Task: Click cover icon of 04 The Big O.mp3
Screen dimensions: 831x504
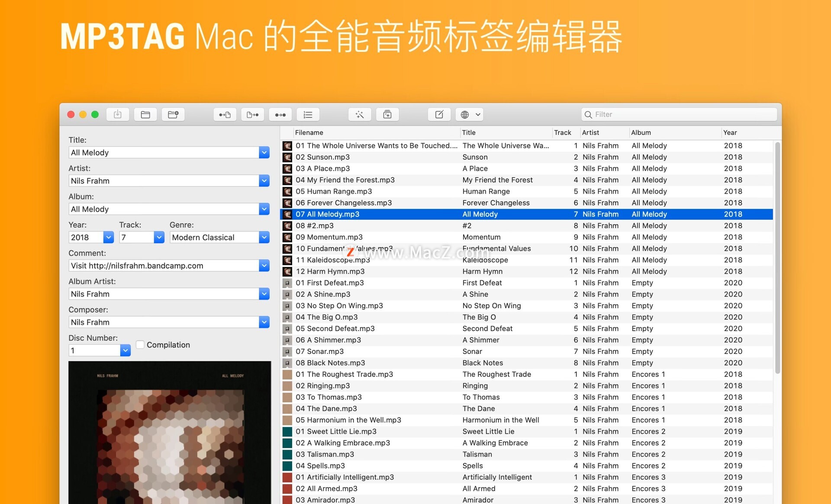Action: [287, 317]
